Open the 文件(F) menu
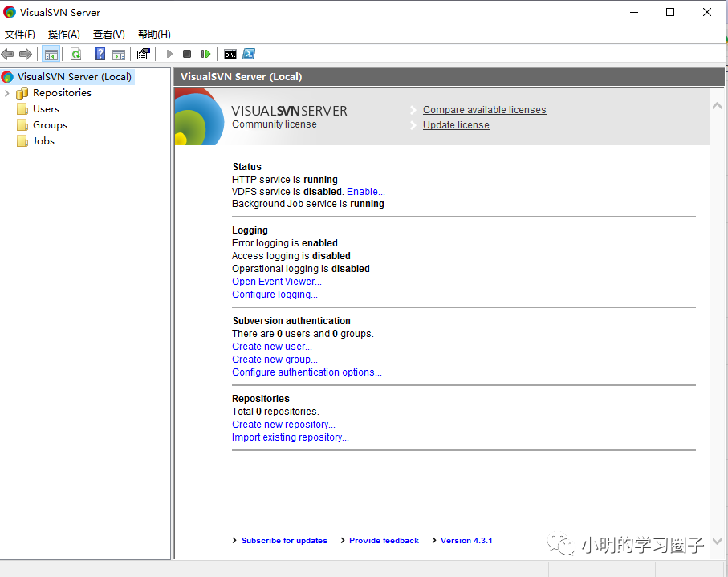This screenshot has height=577, width=728. (x=19, y=35)
